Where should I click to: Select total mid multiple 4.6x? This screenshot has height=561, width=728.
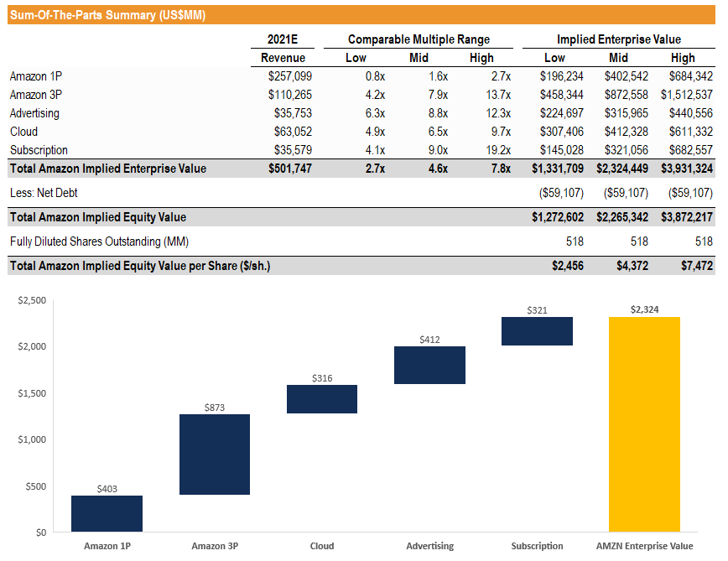[438, 169]
